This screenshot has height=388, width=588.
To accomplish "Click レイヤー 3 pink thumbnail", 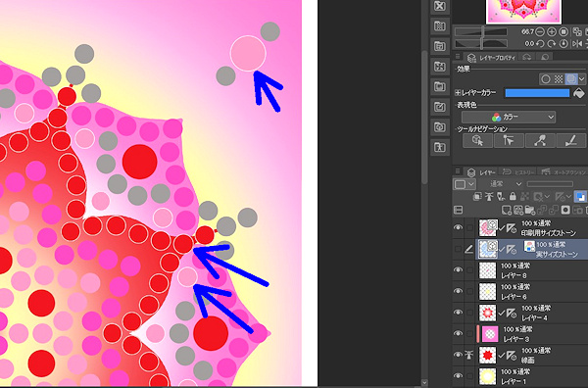I will click(x=490, y=334).
